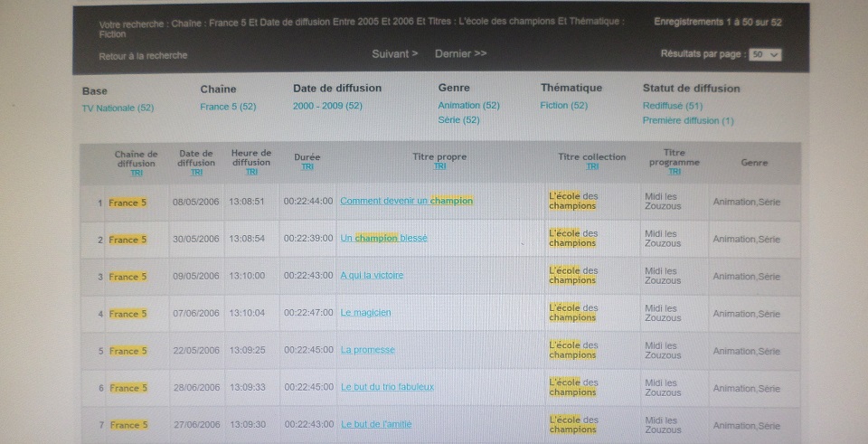Screen dimensions: 868x444
Task: Filter genre Animation (52)
Action: click(x=469, y=105)
